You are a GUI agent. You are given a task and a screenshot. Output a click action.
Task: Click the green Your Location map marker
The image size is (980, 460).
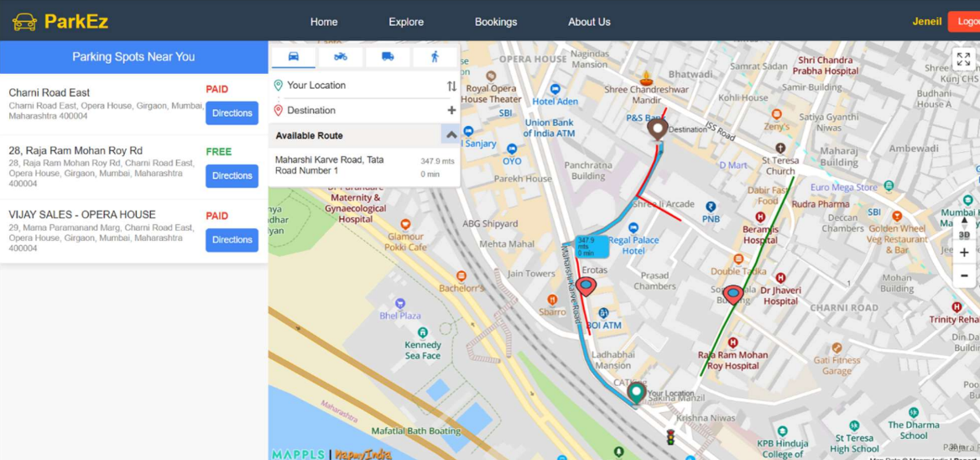point(636,391)
